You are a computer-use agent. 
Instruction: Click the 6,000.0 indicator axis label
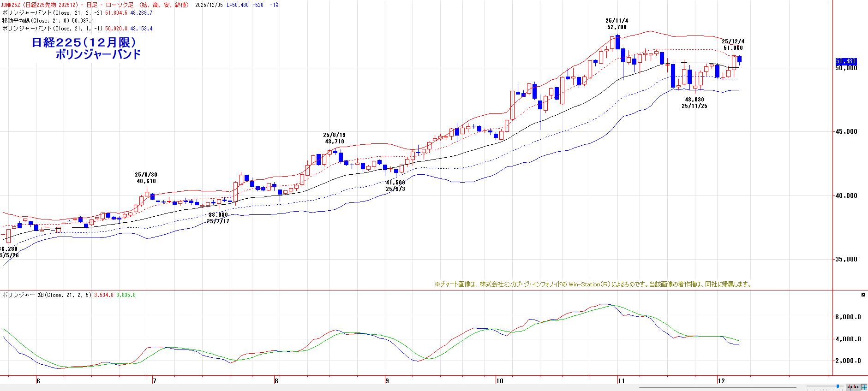point(848,317)
